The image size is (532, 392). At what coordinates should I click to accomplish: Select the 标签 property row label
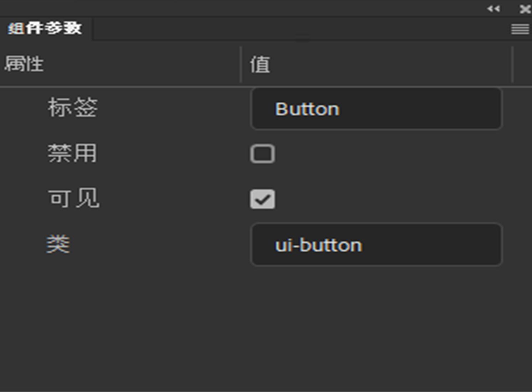(x=73, y=107)
